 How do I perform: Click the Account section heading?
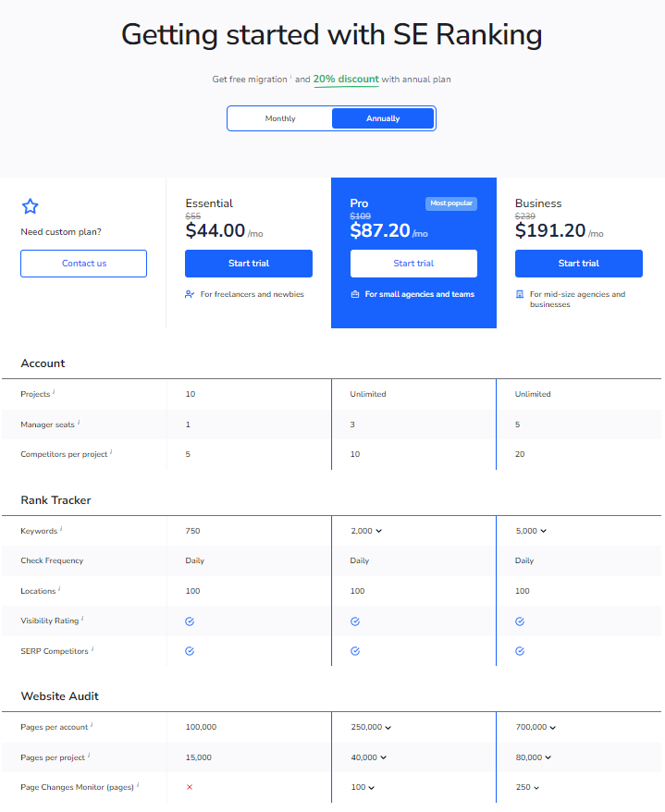pos(43,363)
